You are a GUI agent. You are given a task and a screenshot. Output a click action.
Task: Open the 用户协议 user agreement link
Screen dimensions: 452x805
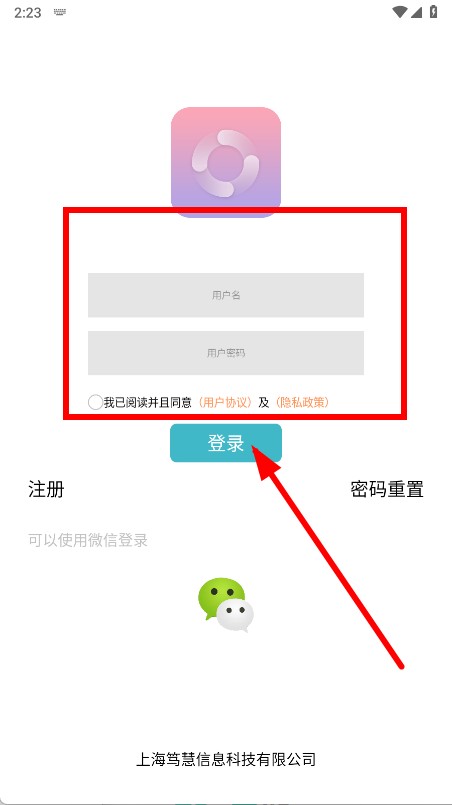click(x=225, y=402)
